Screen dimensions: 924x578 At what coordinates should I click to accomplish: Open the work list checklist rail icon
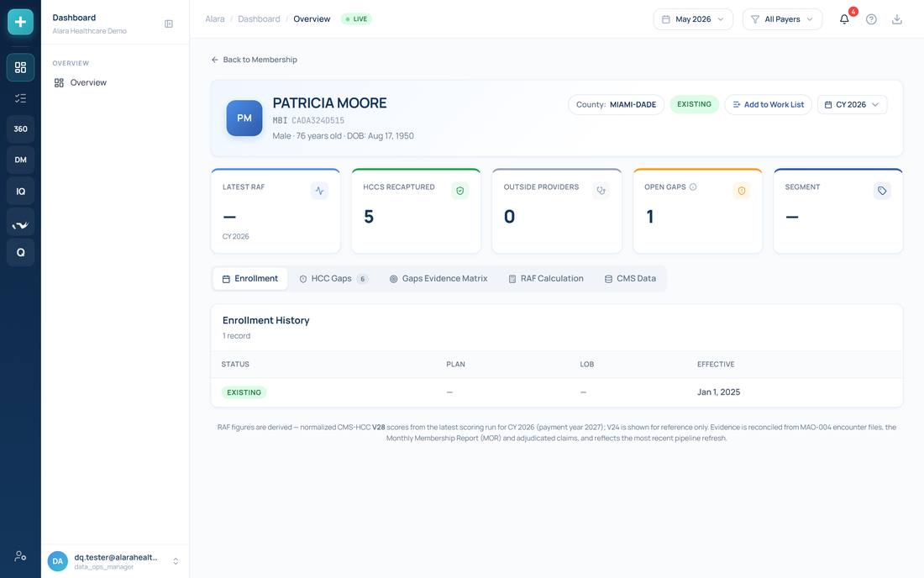[x=20, y=98]
